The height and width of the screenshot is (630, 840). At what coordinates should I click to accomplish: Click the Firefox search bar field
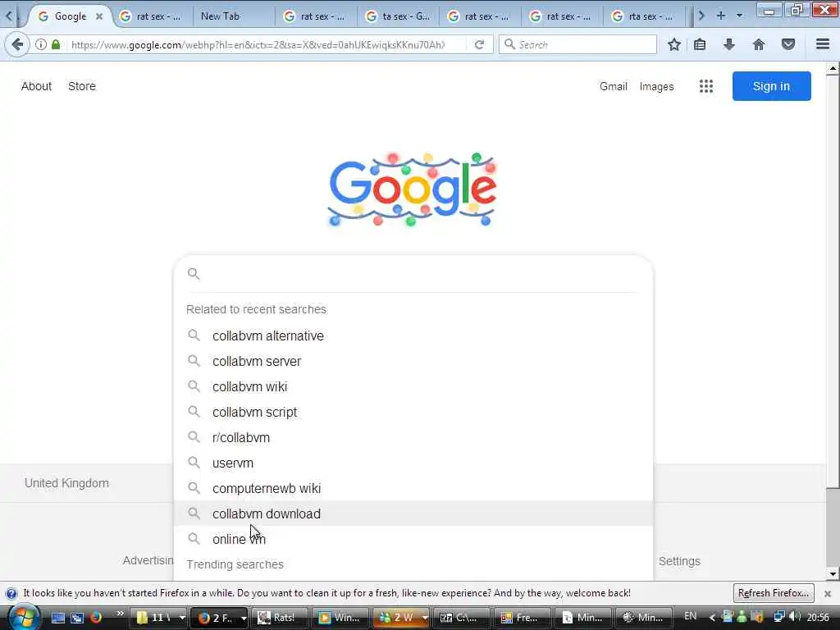pos(577,44)
